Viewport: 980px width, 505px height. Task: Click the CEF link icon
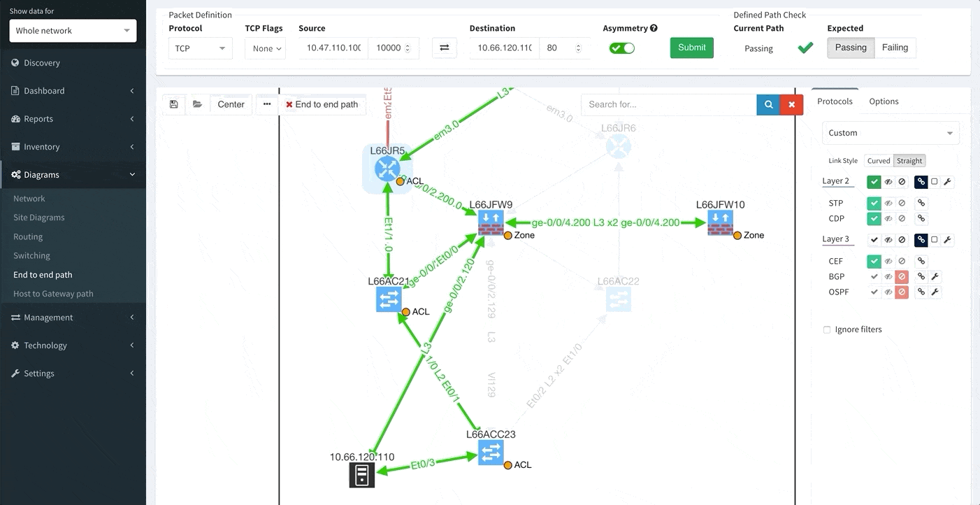point(921,261)
